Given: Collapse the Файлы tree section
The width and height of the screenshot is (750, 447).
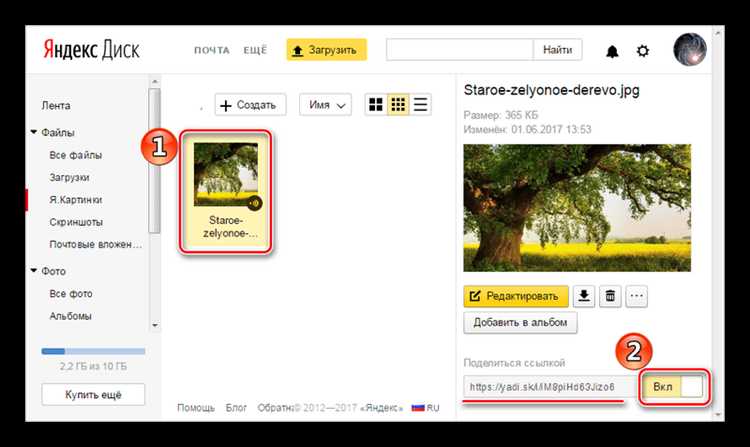Looking at the screenshot, I should [34, 132].
